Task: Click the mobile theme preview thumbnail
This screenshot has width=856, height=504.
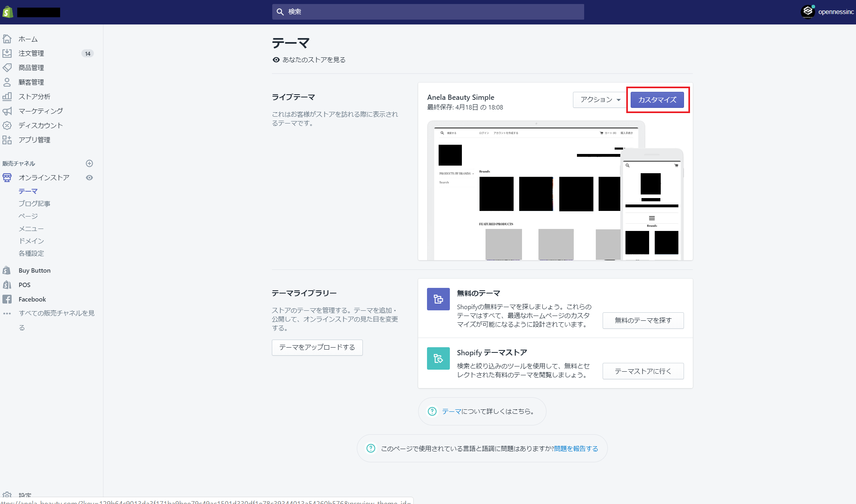Action: pyautogui.click(x=652, y=204)
